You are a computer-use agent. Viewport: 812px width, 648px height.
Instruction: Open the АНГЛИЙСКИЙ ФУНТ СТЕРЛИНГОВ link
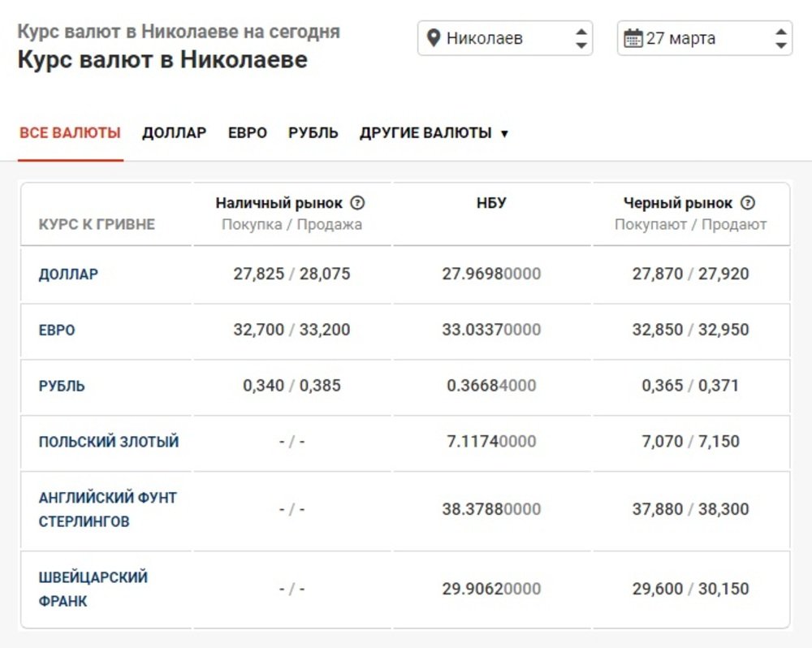pyautogui.click(x=108, y=510)
